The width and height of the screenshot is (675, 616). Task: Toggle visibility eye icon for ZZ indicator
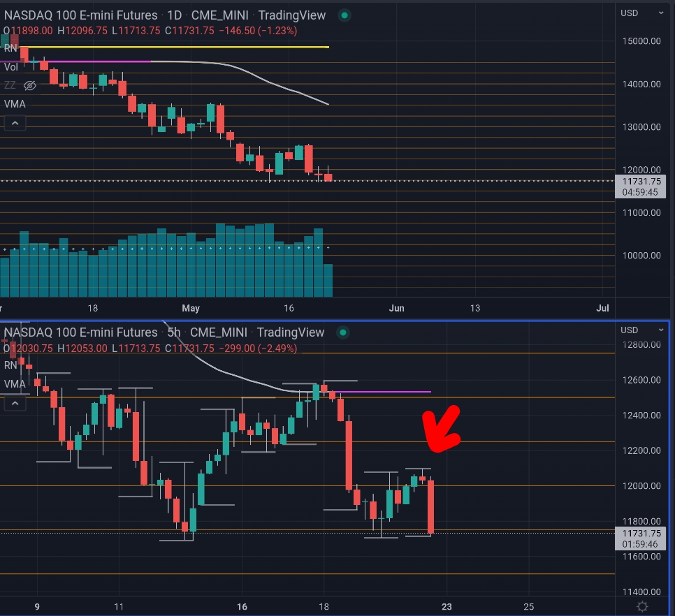click(x=29, y=86)
